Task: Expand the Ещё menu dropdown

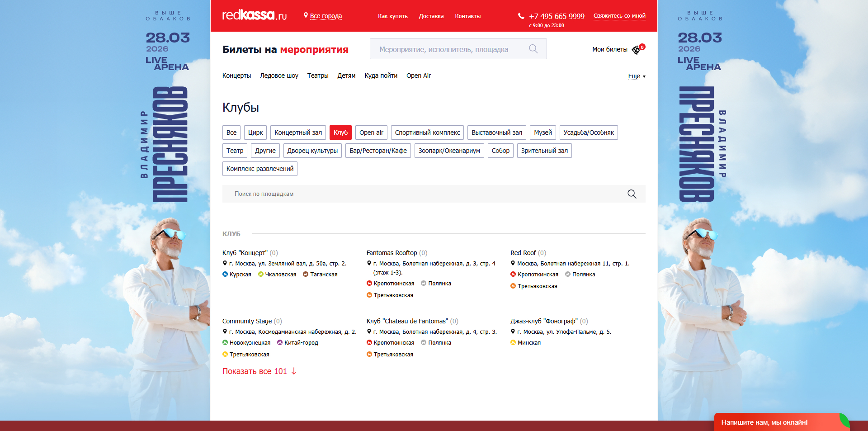Action: click(x=637, y=76)
